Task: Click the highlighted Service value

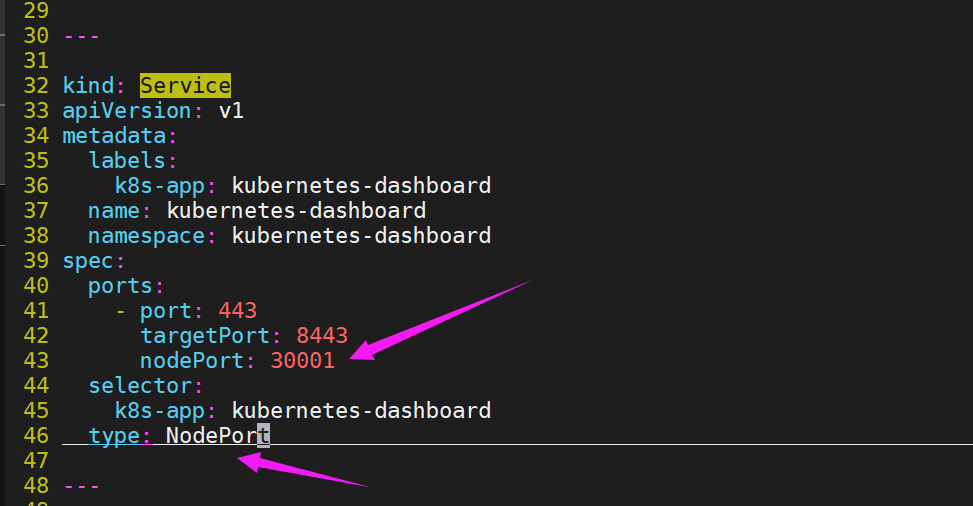Action: click(x=185, y=86)
